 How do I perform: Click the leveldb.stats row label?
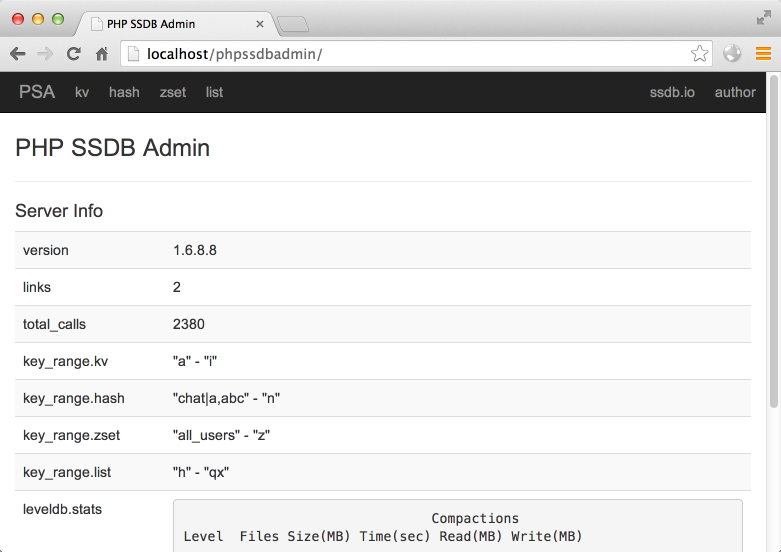point(62,509)
